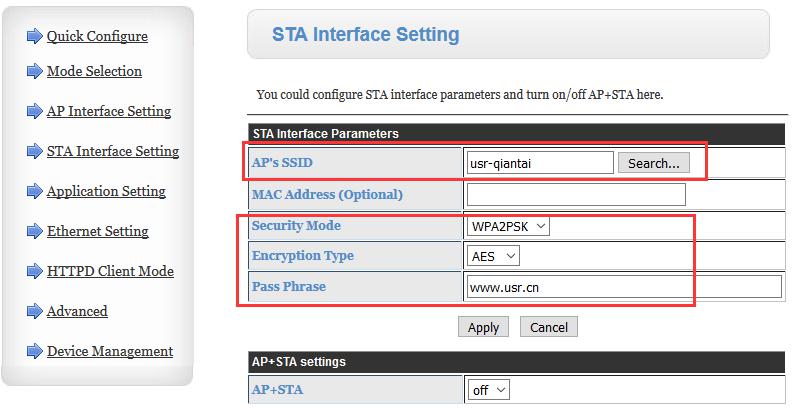This screenshot has height=408, width=799.
Task: Open the Security Mode WPA2PSK dropdown
Action: [x=508, y=226]
